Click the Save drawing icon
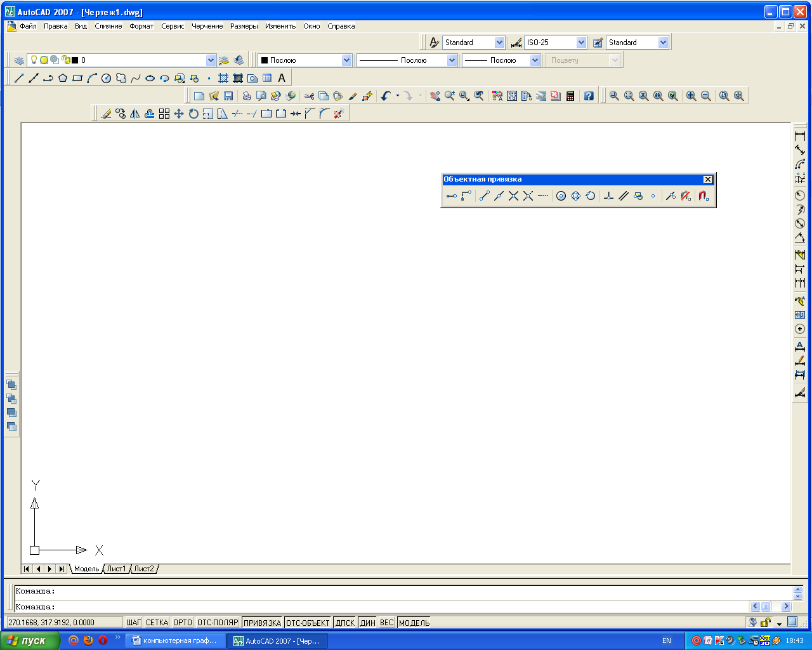 (228, 96)
